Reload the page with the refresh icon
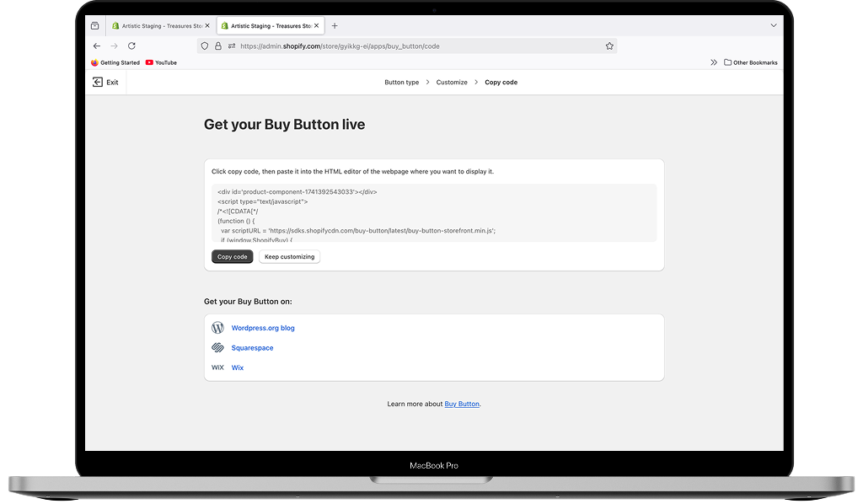 coord(131,46)
